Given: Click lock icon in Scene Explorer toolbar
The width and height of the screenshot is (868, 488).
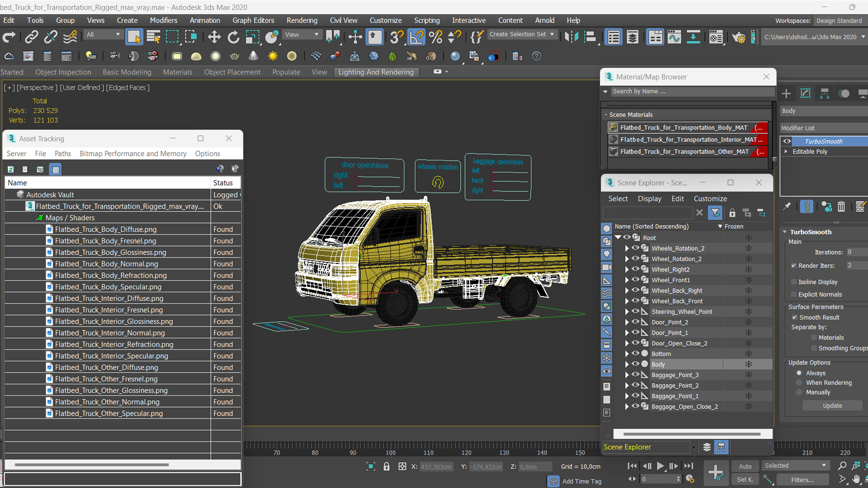Looking at the screenshot, I should coord(732,212).
